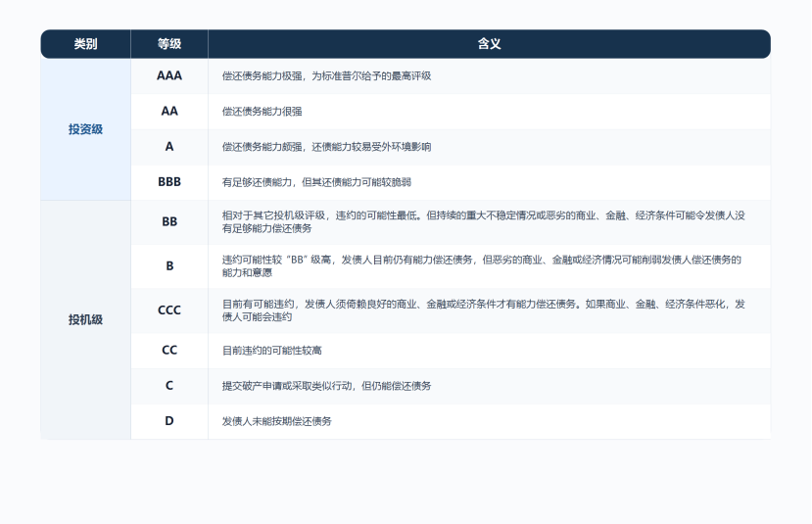Click the BB rating cell
The height and width of the screenshot is (524, 812).
coord(169,222)
